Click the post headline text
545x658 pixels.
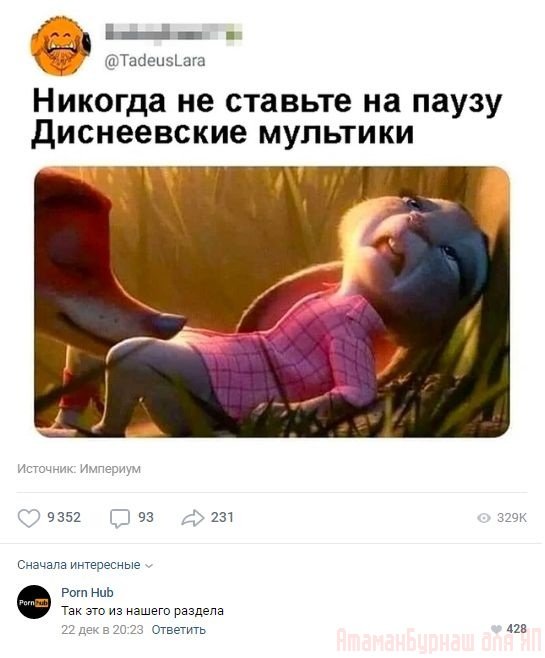pos(267,117)
